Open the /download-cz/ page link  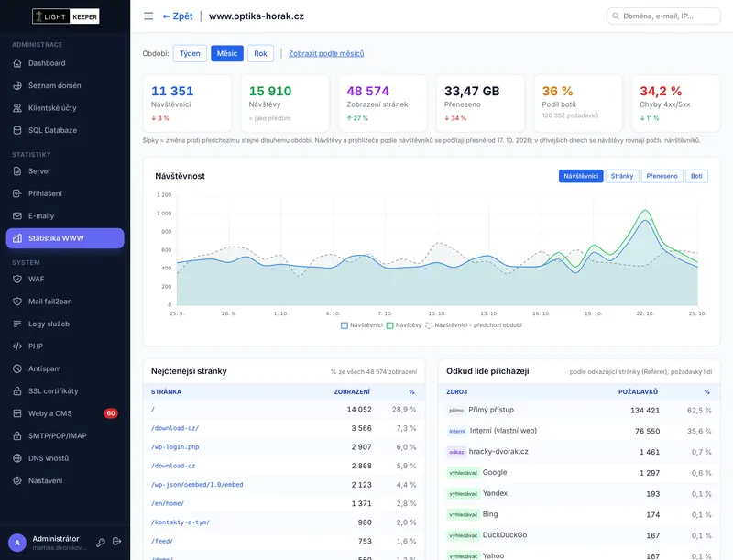point(175,428)
